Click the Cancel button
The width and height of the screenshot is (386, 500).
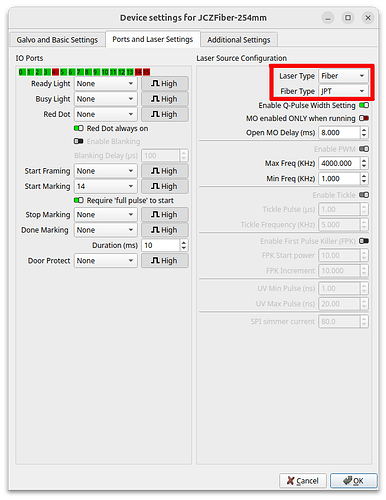pos(303,481)
